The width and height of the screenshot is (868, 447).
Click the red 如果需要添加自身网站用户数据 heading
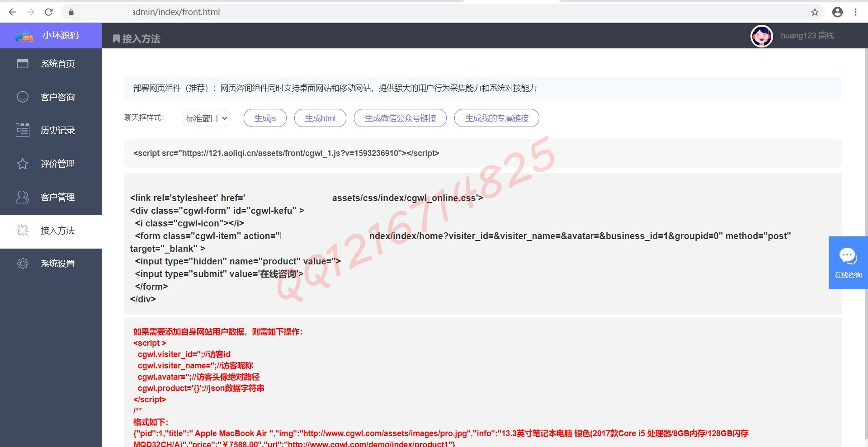click(x=218, y=332)
